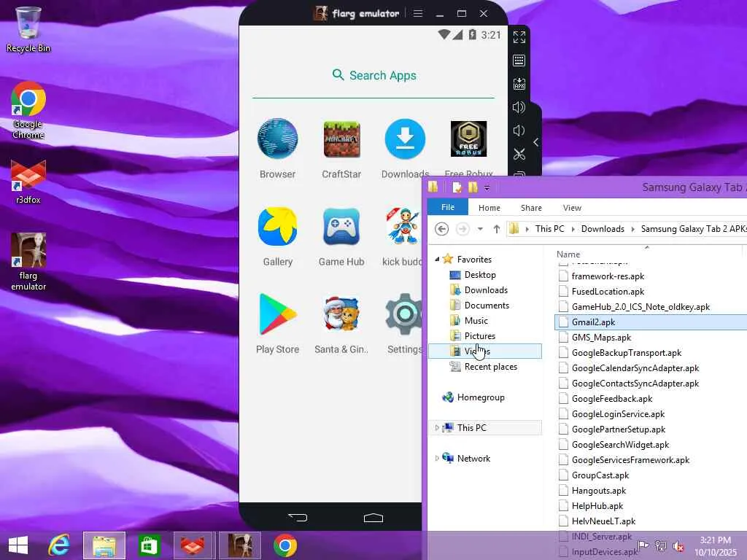The height and width of the screenshot is (560, 747).
Task: Open the recent locations dropdown arrow
Action: [480, 229]
